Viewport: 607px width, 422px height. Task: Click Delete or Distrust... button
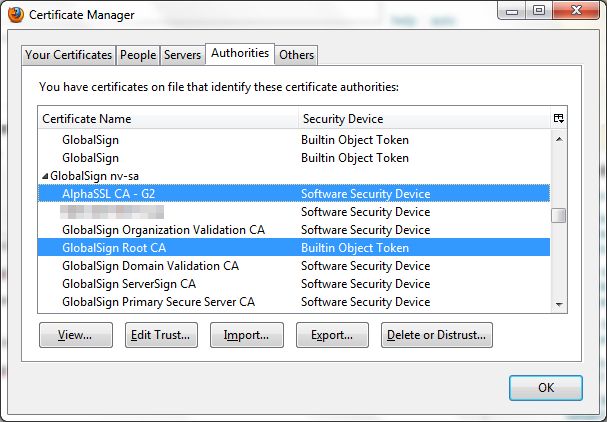(437, 335)
